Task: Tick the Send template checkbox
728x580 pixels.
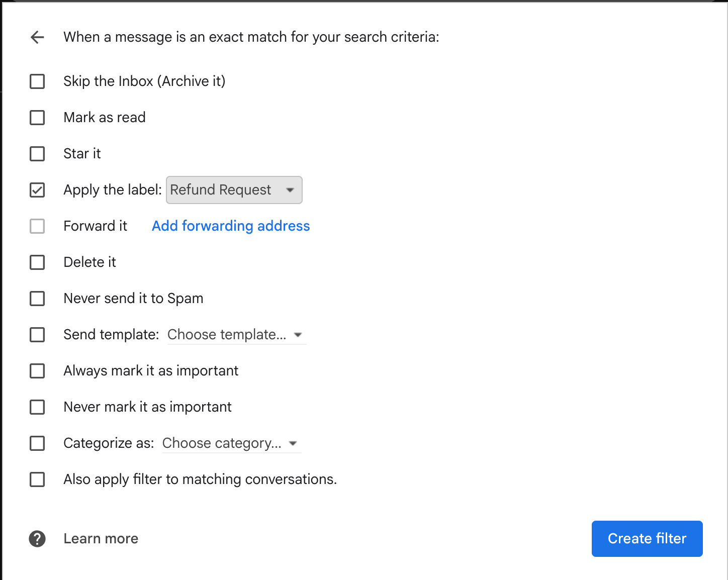Action: point(37,335)
